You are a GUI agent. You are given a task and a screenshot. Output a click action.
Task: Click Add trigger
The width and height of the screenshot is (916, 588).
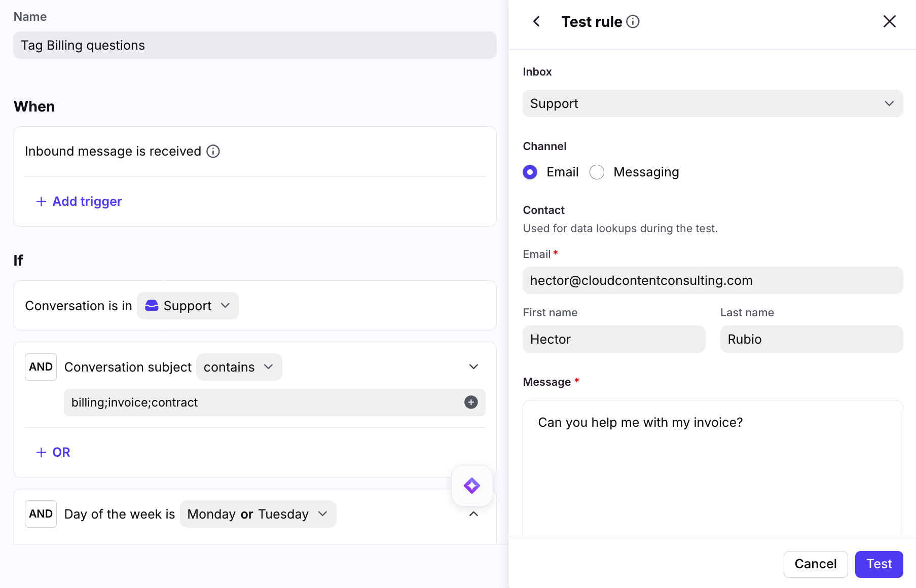tap(79, 202)
